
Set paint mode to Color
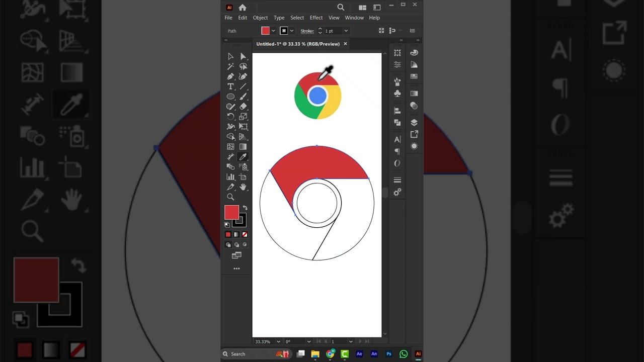[x=228, y=235]
